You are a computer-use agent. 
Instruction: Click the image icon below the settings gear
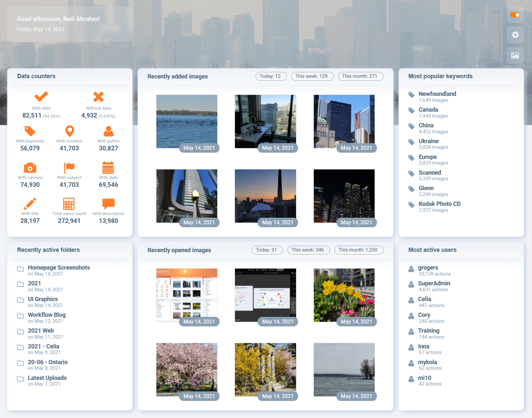pyautogui.click(x=515, y=55)
